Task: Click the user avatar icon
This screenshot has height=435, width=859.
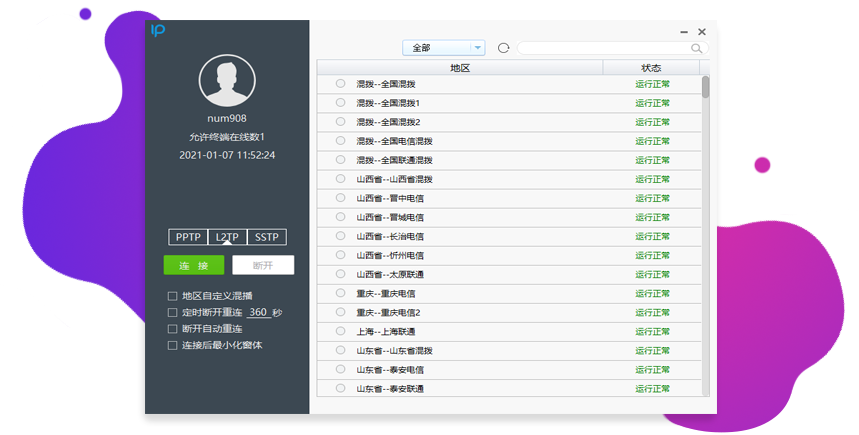Action: click(227, 80)
